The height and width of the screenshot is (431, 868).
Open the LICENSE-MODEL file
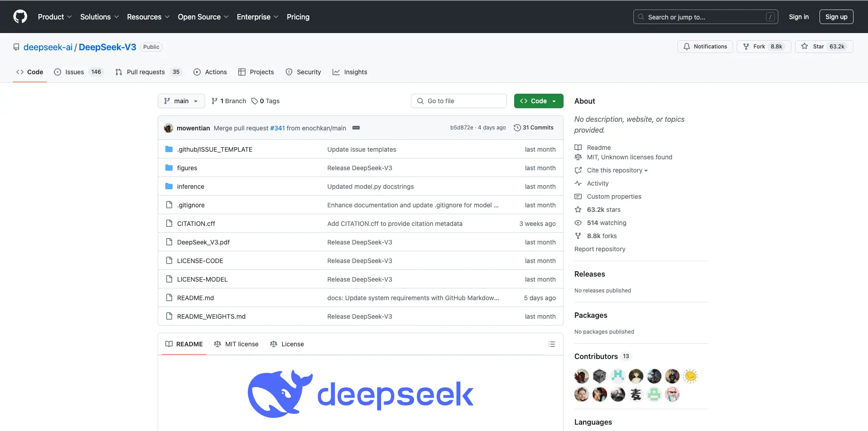[203, 279]
